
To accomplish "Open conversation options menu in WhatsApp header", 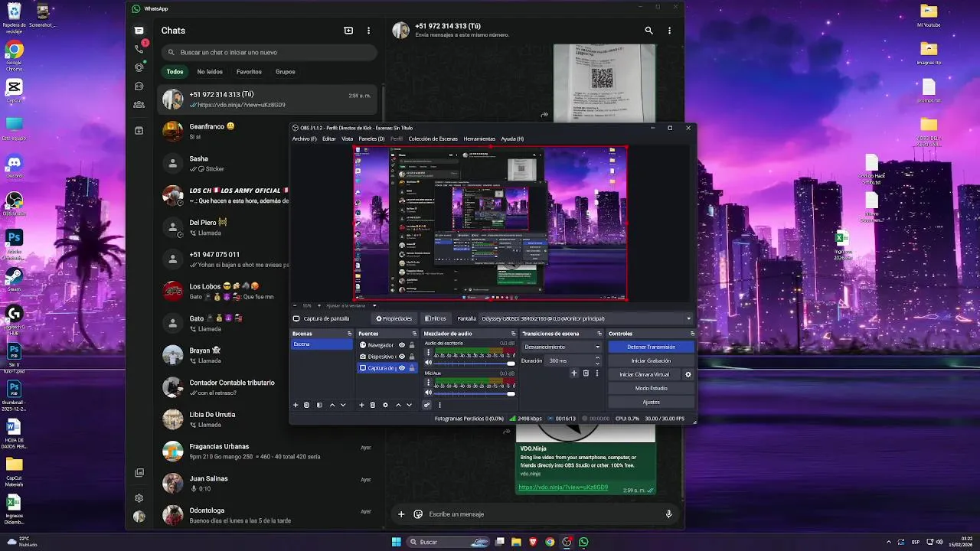I will point(669,31).
